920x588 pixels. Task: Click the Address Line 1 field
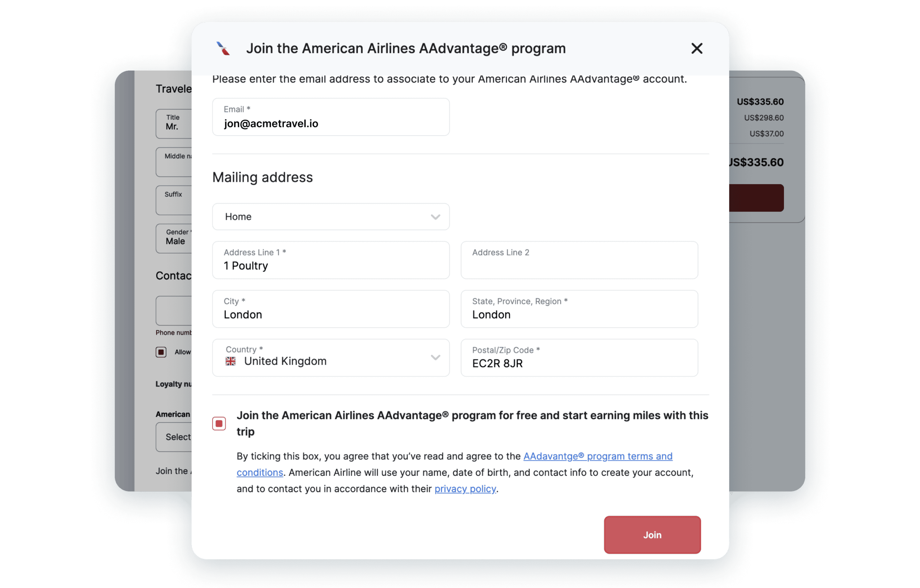click(x=331, y=260)
